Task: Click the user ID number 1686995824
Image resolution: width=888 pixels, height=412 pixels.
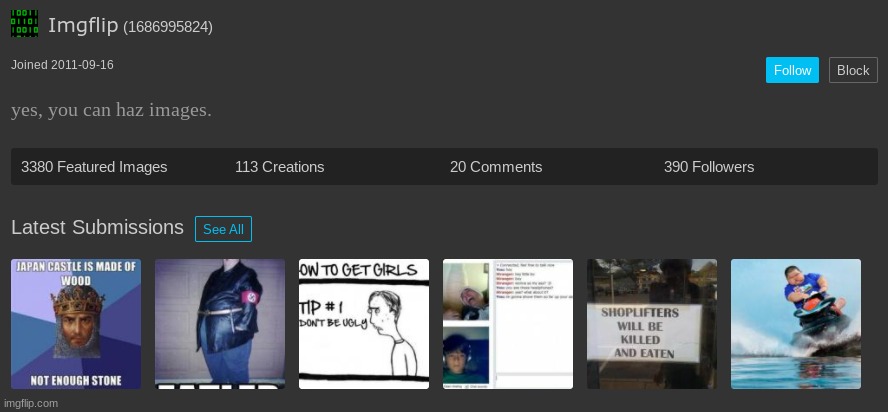Action: [168, 27]
